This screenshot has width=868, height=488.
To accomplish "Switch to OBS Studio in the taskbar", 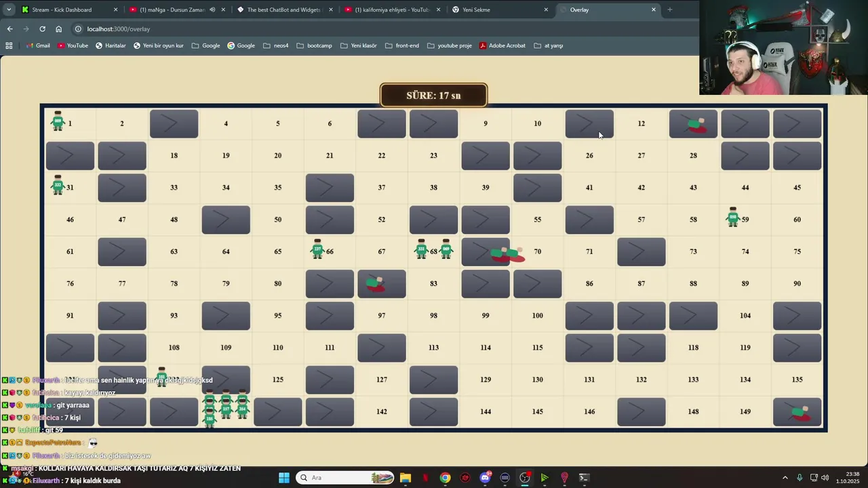I will tap(525, 478).
